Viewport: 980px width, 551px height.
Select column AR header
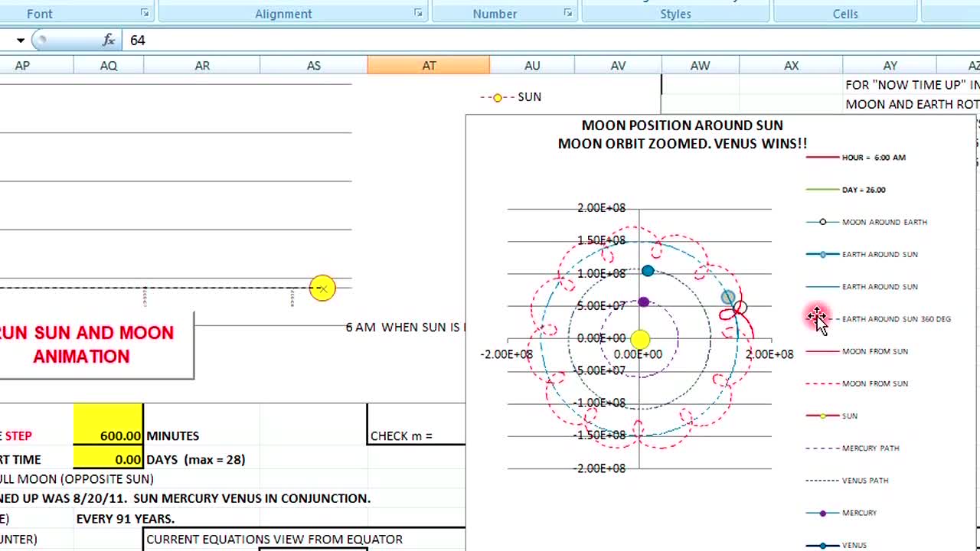pos(202,66)
